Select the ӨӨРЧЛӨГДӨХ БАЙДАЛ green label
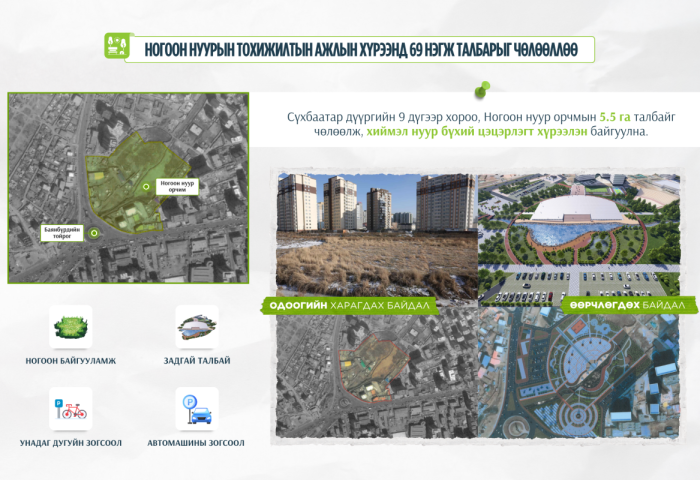700x480 pixels. [628, 304]
